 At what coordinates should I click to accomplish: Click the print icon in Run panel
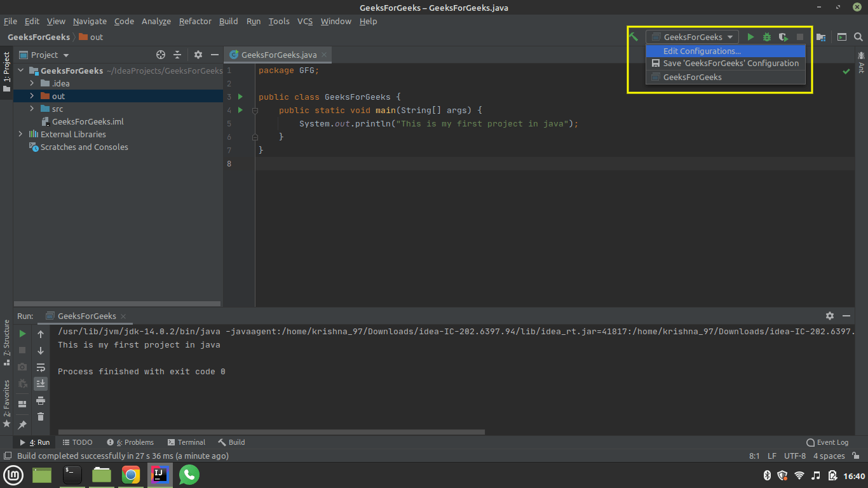tap(41, 400)
